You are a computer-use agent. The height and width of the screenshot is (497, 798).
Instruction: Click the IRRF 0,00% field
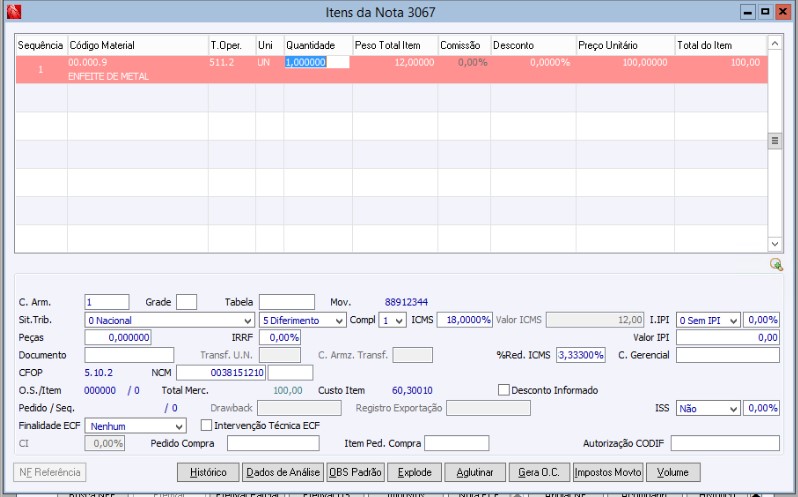(280, 338)
